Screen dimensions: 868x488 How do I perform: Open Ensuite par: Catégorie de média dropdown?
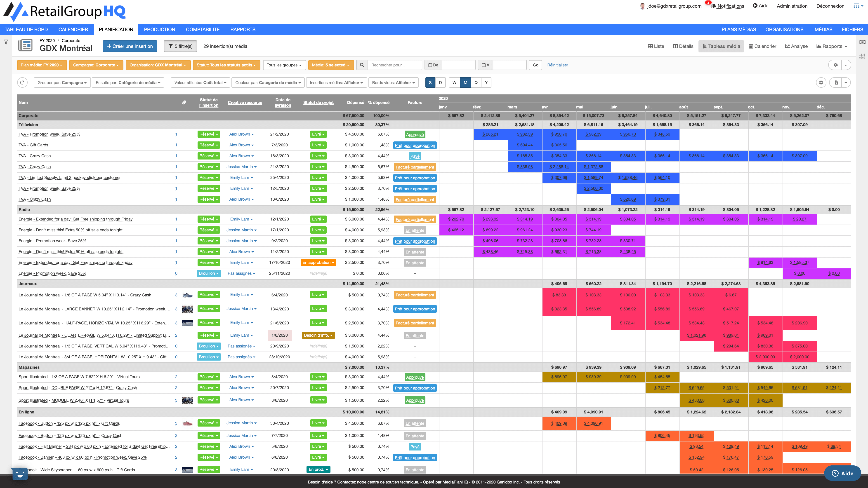(x=128, y=82)
